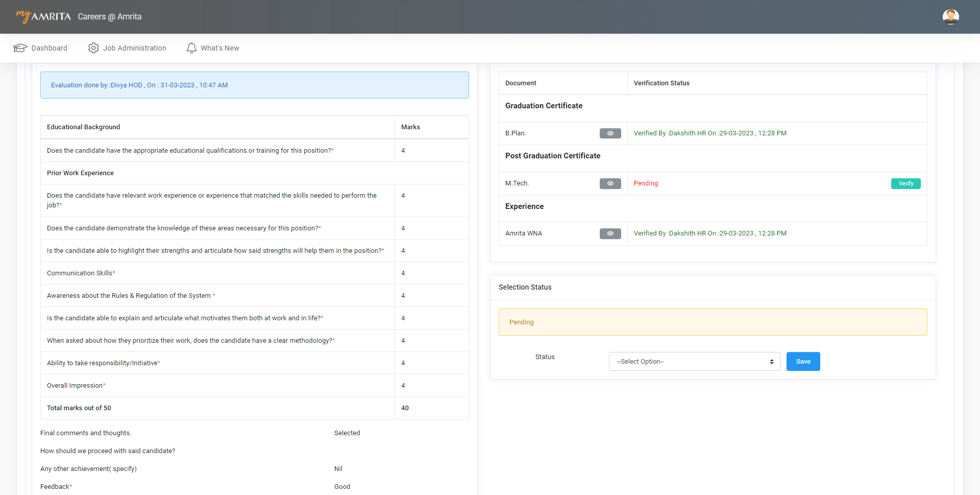Open the Job Administration menu
Viewport: 980px width, 495px height.
point(135,48)
